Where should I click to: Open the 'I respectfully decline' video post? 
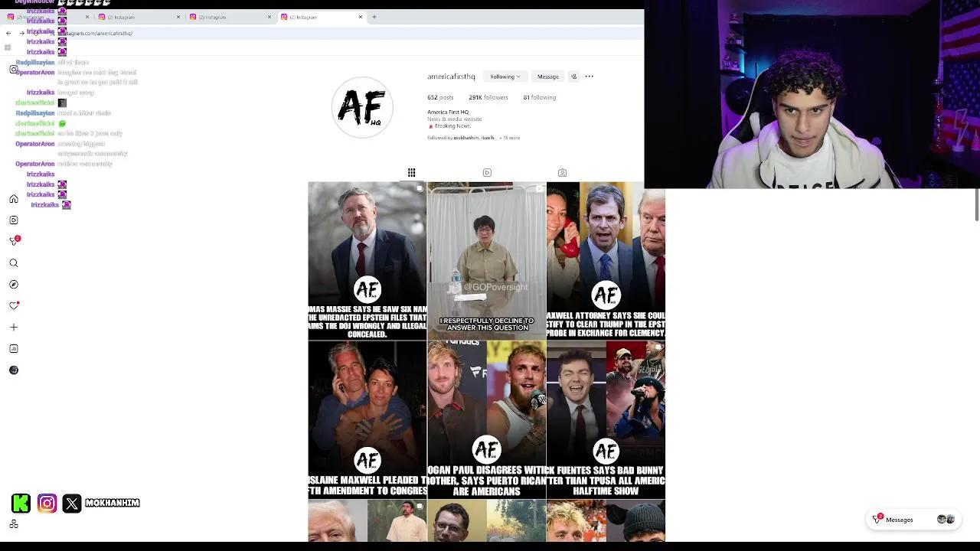click(x=487, y=261)
